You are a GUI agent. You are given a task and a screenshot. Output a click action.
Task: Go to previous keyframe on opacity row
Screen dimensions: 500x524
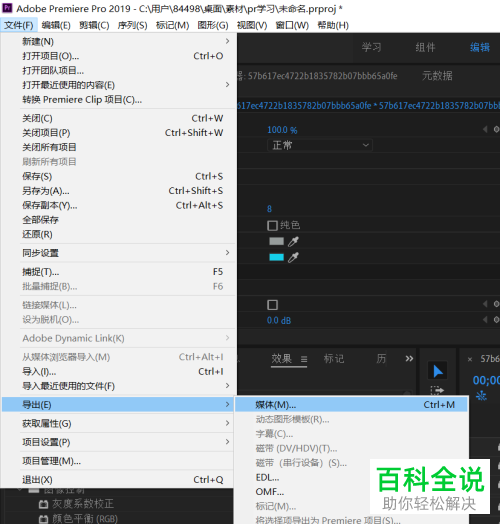[485, 129]
